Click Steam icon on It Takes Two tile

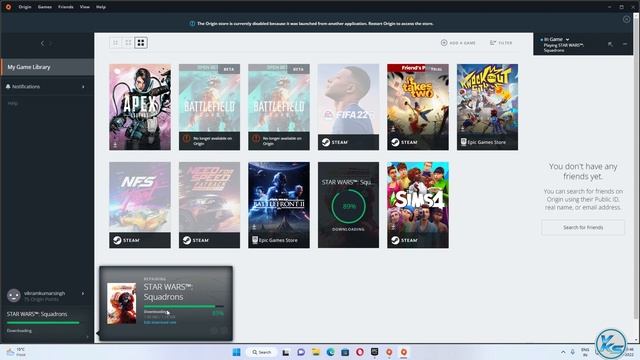pyautogui.click(x=395, y=142)
